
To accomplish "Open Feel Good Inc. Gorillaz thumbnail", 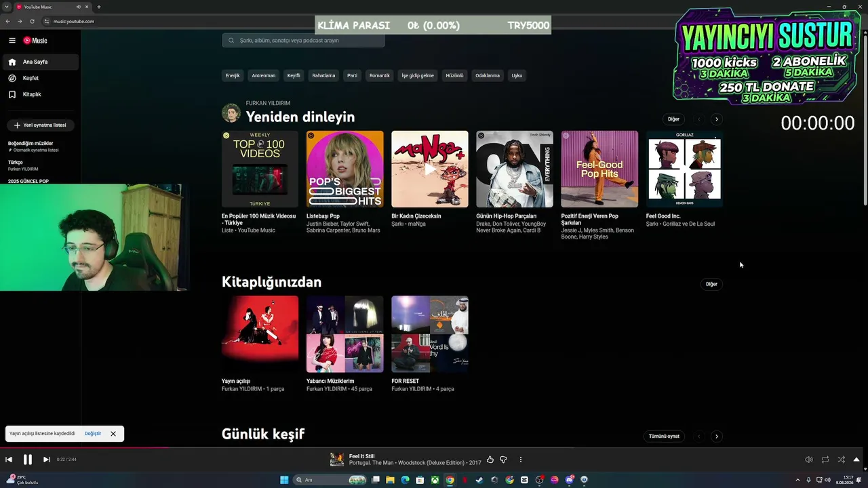I will [684, 169].
